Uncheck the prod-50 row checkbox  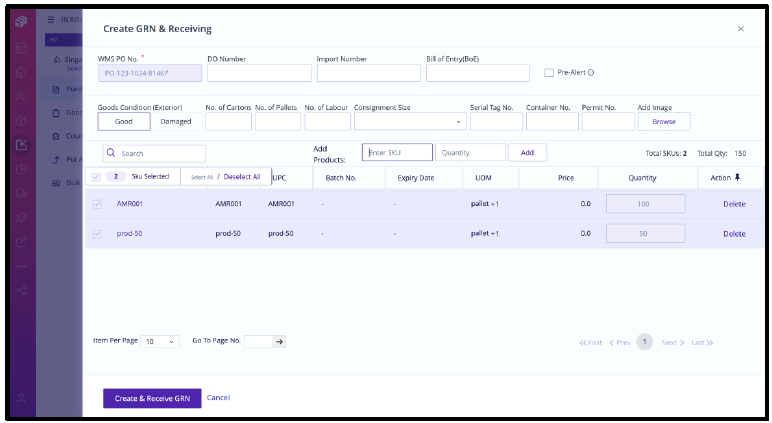coord(97,234)
